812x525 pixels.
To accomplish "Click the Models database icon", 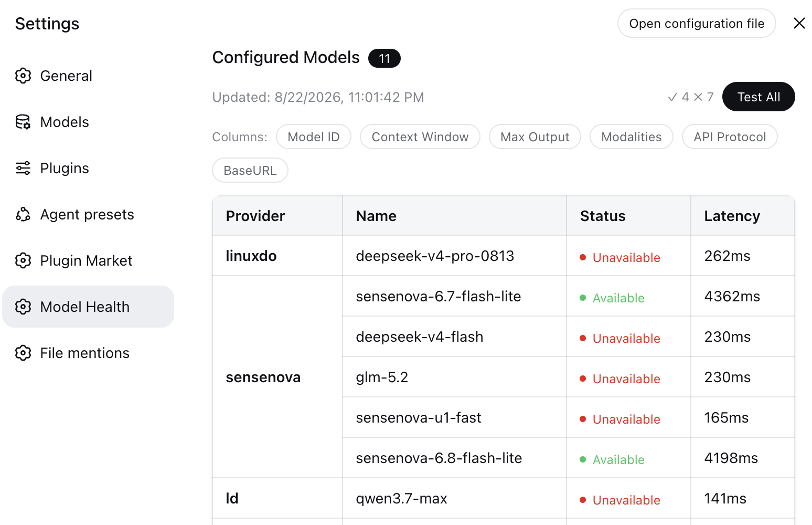I will tap(23, 122).
